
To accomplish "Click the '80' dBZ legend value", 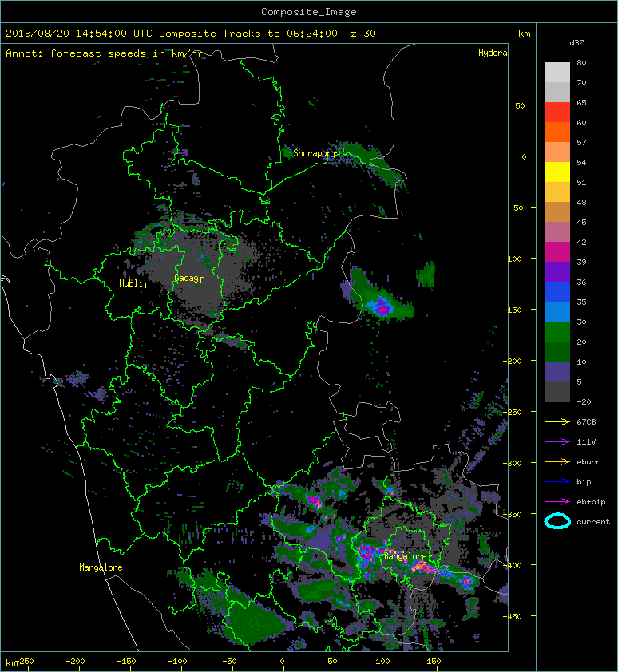I will tap(581, 62).
